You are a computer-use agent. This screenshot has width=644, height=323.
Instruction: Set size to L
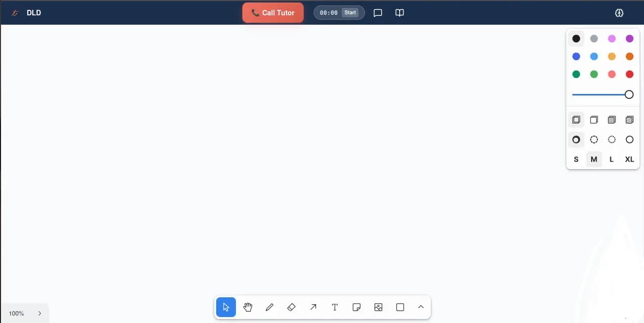click(x=612, y=159)
